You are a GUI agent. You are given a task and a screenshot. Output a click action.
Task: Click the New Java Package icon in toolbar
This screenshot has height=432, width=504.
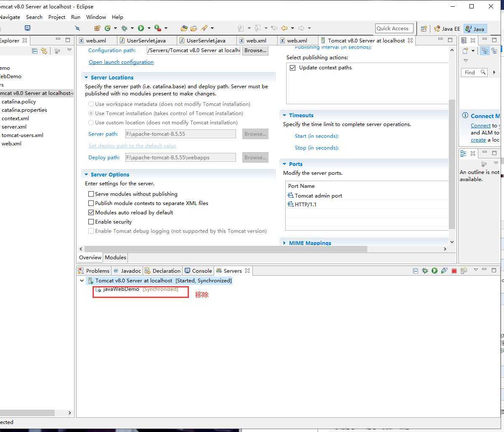(x=97, y=28)
